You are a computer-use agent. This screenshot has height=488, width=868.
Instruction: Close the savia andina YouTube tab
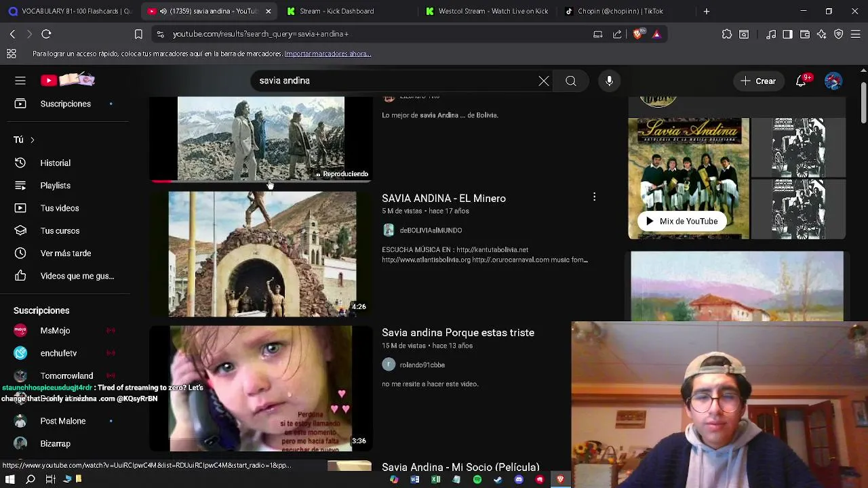269,11
